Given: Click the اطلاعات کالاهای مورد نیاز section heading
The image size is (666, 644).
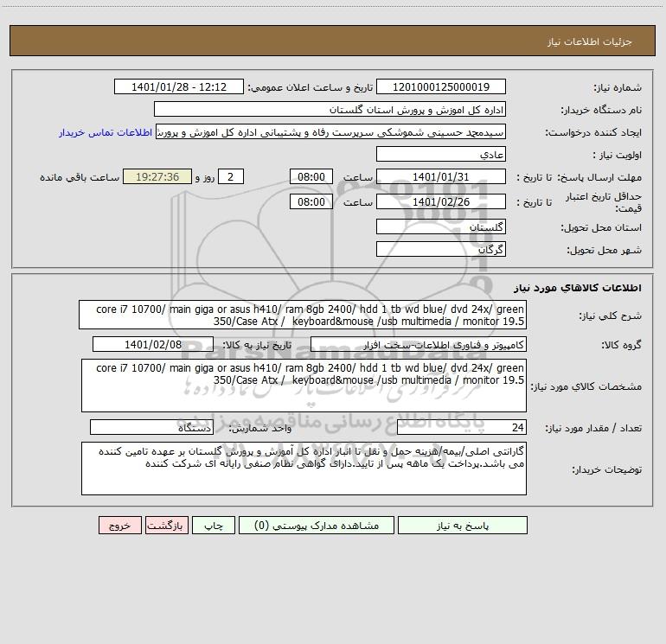Looking at the screenshot, I should click(x=578, y=288).
